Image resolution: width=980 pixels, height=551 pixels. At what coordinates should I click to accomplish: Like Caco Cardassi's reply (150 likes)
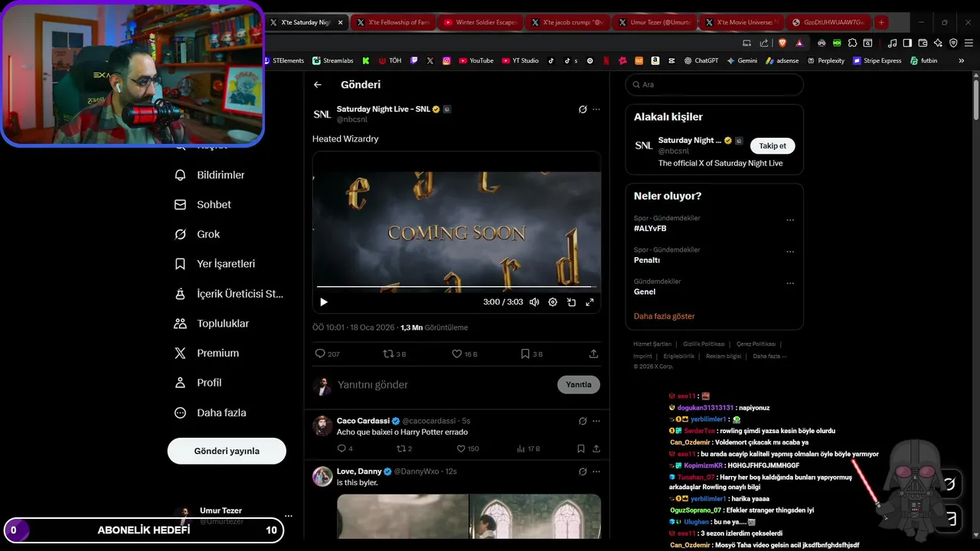point(468,449)
